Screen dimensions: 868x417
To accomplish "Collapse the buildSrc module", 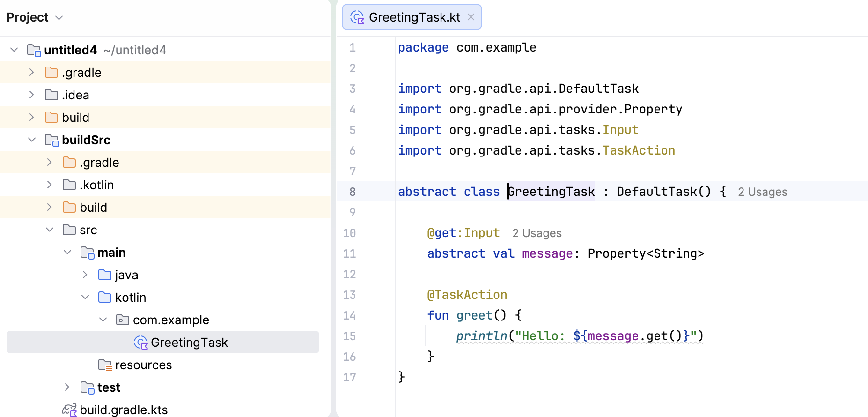I will pos(32,140).
